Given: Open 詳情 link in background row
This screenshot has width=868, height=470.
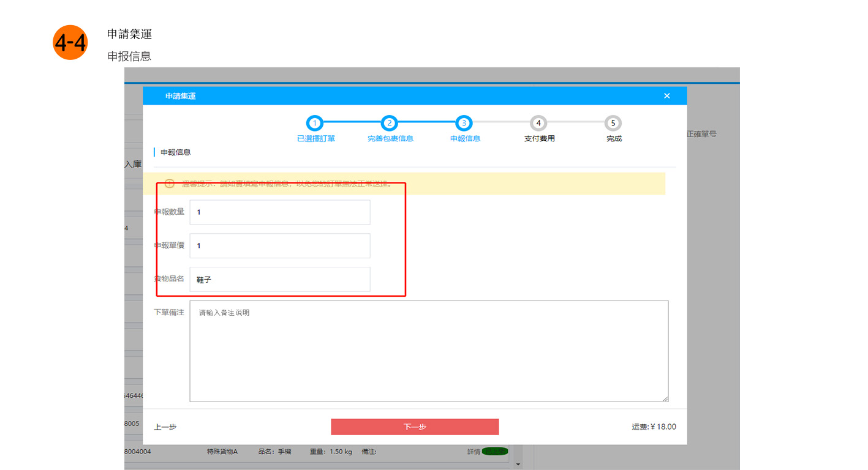Looking at the screenshot, I should 474,452.
